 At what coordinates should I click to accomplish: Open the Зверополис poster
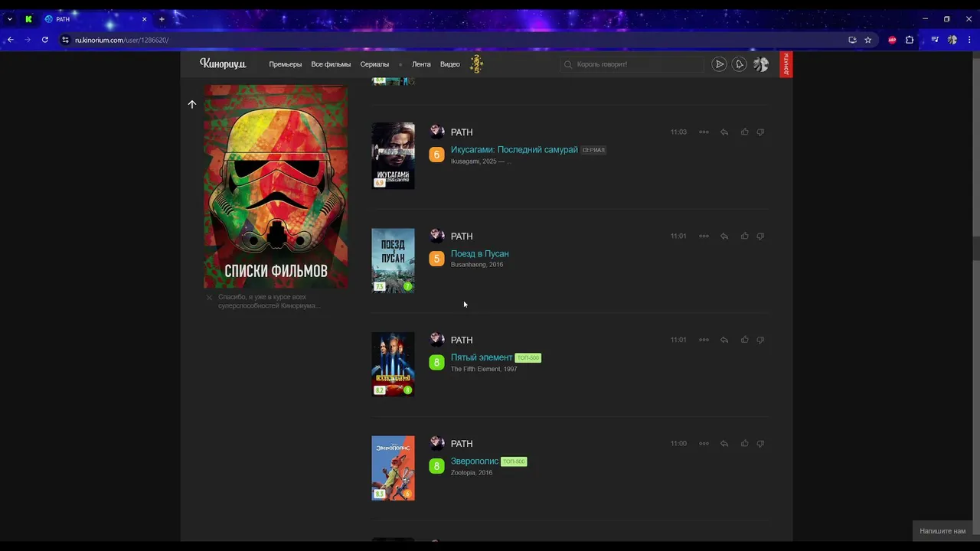[x=393, y=468]
